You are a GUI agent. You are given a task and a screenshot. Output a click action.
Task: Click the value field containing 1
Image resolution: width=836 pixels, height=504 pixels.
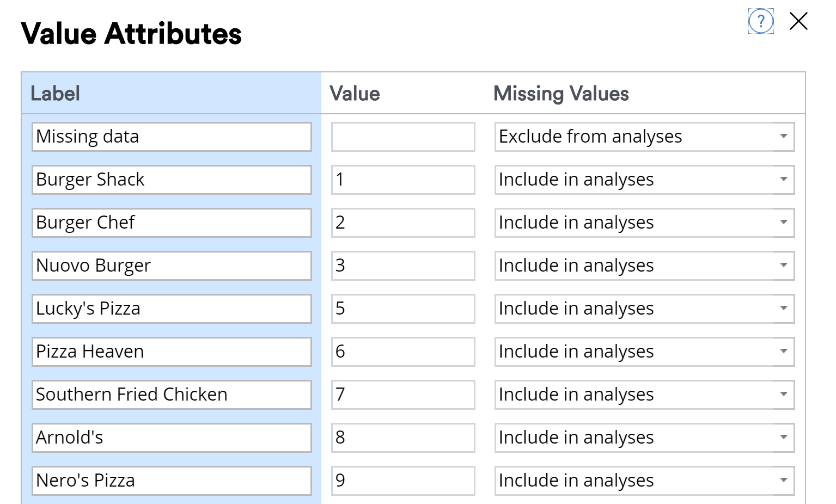point(402,180)
